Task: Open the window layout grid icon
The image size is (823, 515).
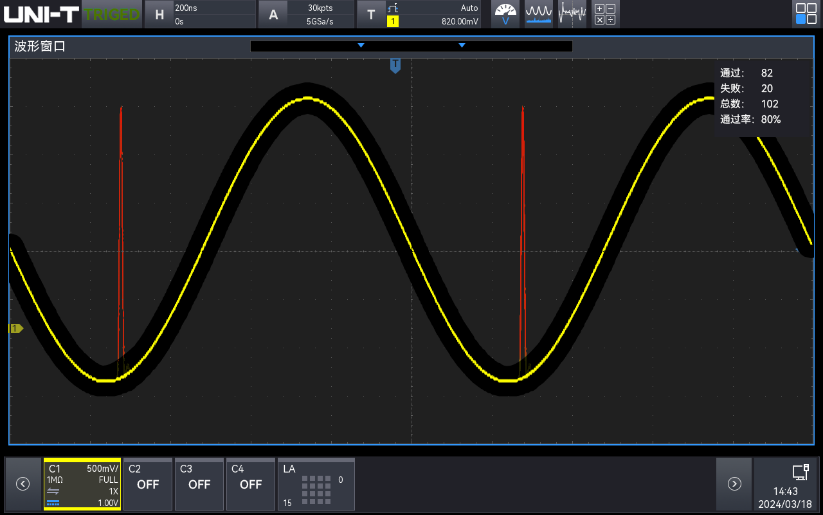Action: [x=805, y=14]
